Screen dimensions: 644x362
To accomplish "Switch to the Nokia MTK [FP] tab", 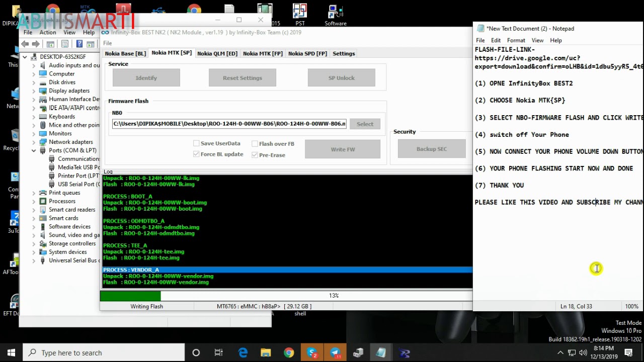I will pyautogui.click(x=263, y=53).
